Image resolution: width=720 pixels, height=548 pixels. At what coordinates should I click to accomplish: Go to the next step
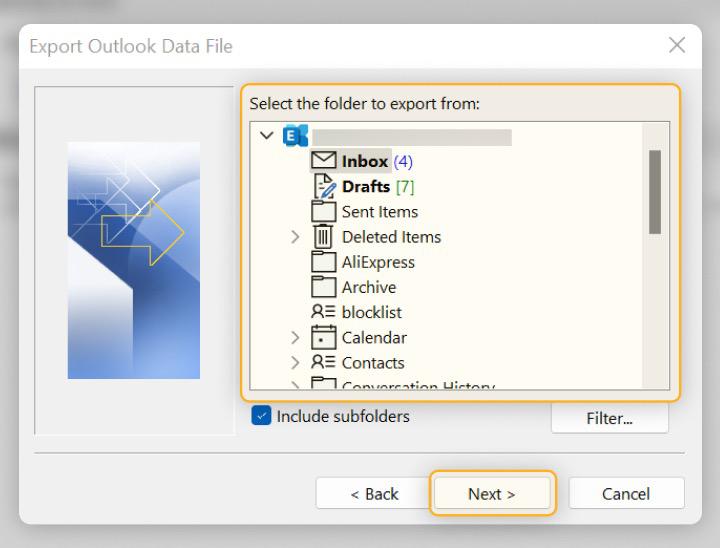tap(491, 494)
